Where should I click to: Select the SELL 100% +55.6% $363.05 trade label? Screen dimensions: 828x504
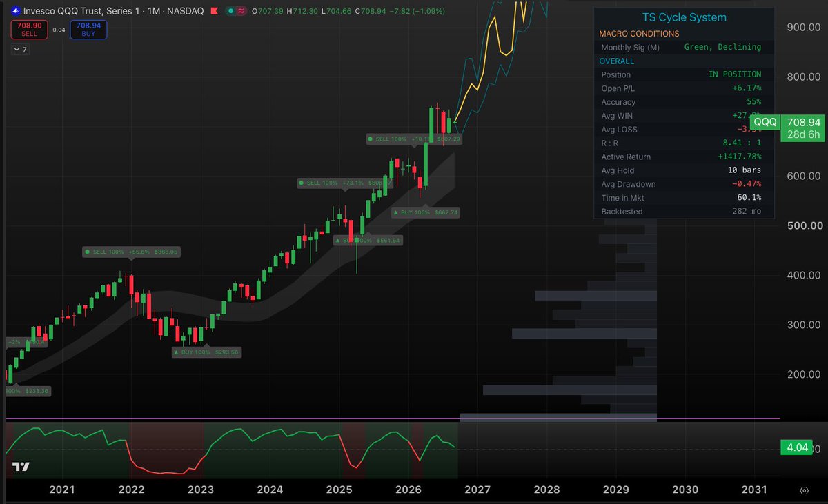[x=132, y=252]
